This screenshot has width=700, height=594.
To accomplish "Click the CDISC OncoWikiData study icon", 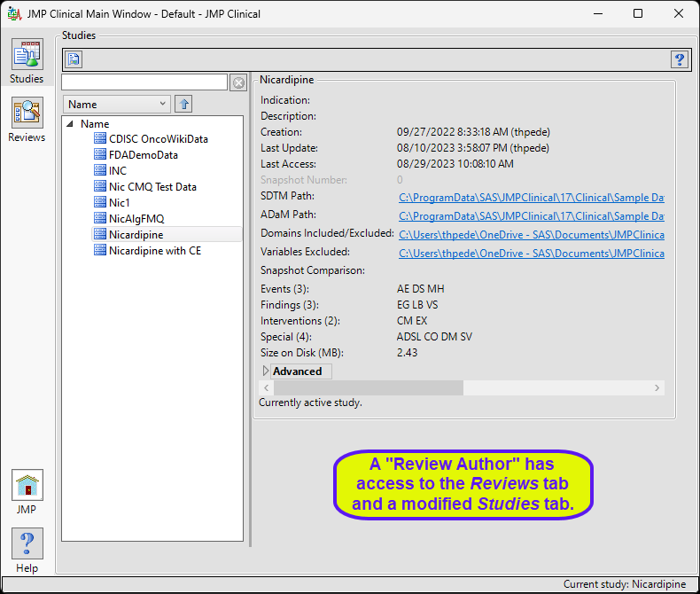I will [100, 138].
